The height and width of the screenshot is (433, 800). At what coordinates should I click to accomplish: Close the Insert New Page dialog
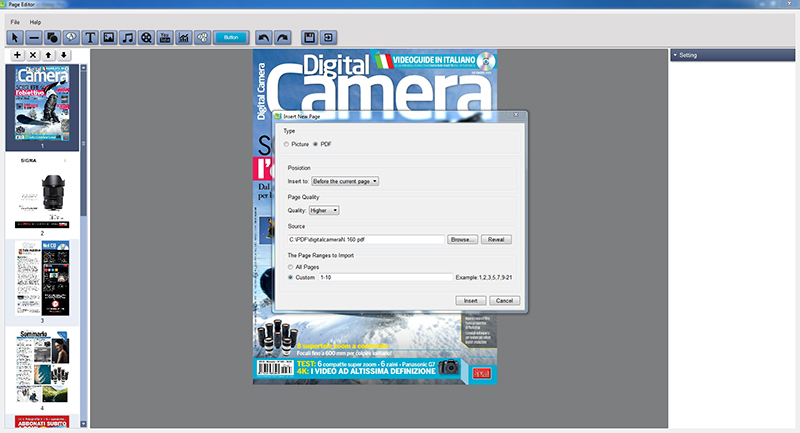pos(516,115)
